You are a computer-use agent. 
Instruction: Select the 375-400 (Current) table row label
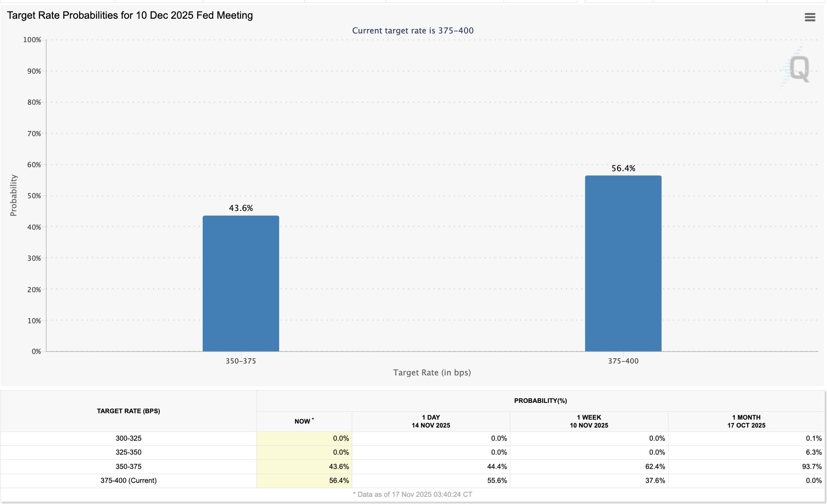pos(128,481)
